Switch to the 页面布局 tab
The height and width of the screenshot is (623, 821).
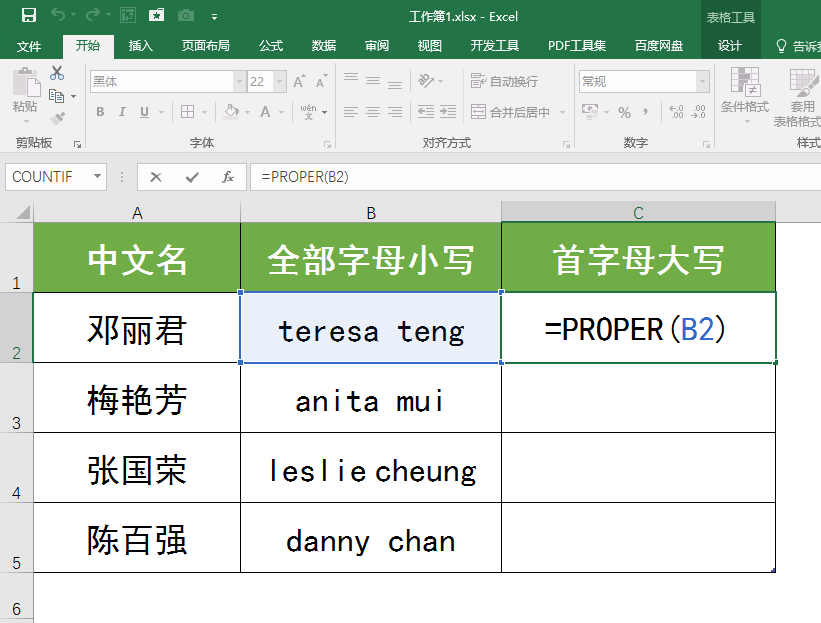205,46
